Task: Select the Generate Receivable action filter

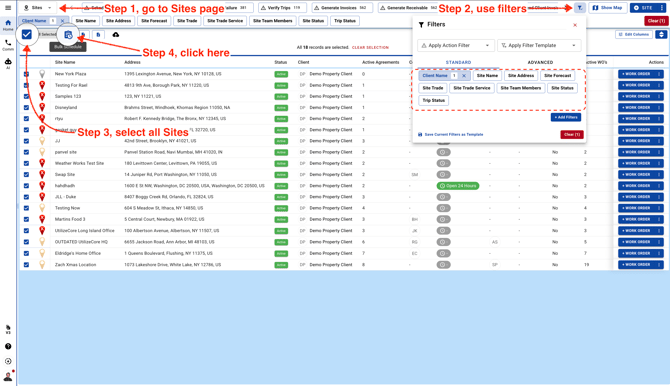Action: pos(408,8)
